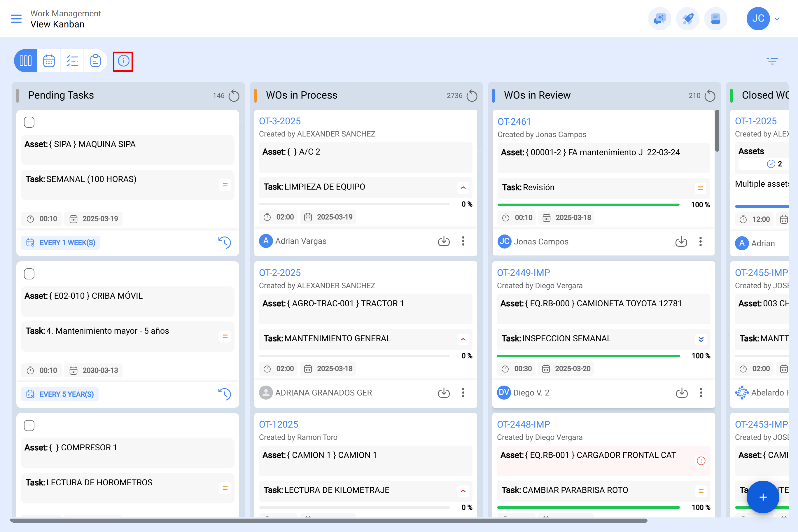
Task: Open work order OT-12025
Action: click(x=279, y=424)
